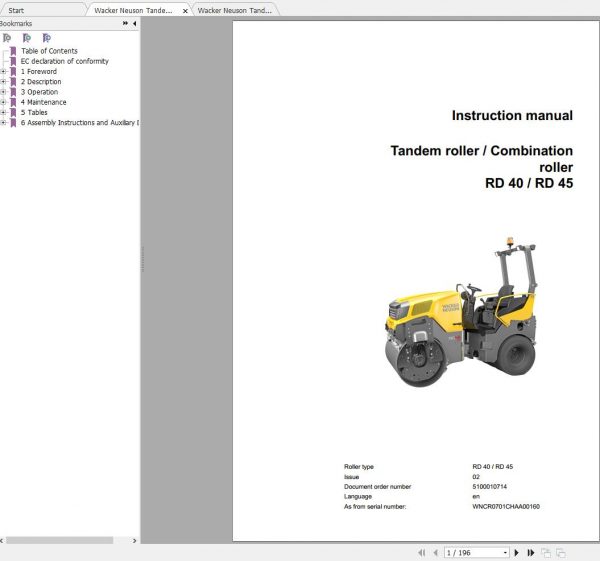
Task: Collapse the Bookmarks panel with left triangle
Action: coord(134,23)
